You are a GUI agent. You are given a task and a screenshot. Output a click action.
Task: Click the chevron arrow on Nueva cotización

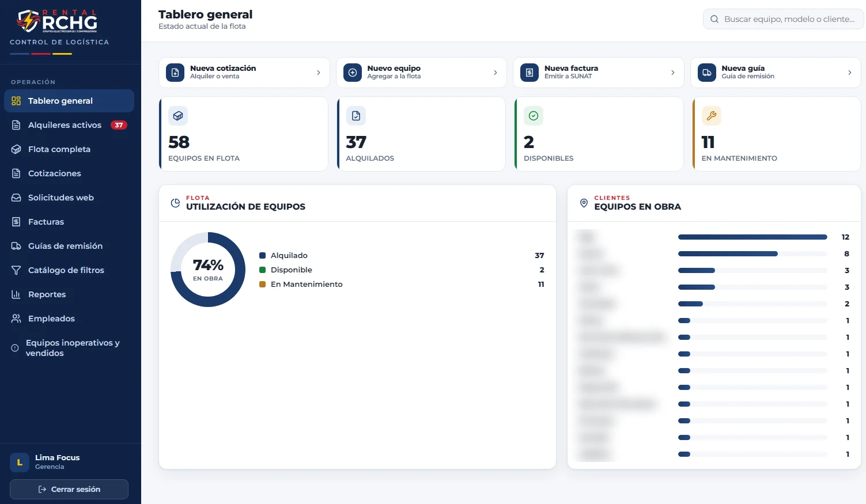click(x=318, y=73)
